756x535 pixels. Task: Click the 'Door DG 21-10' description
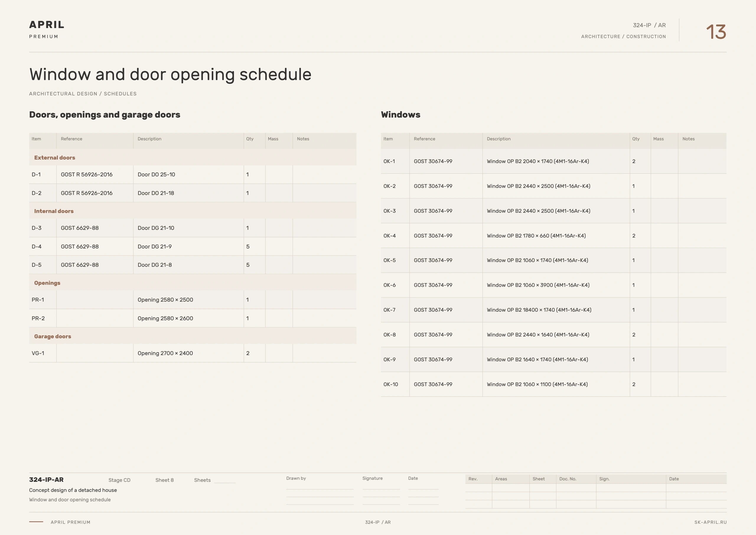[156, 228]
